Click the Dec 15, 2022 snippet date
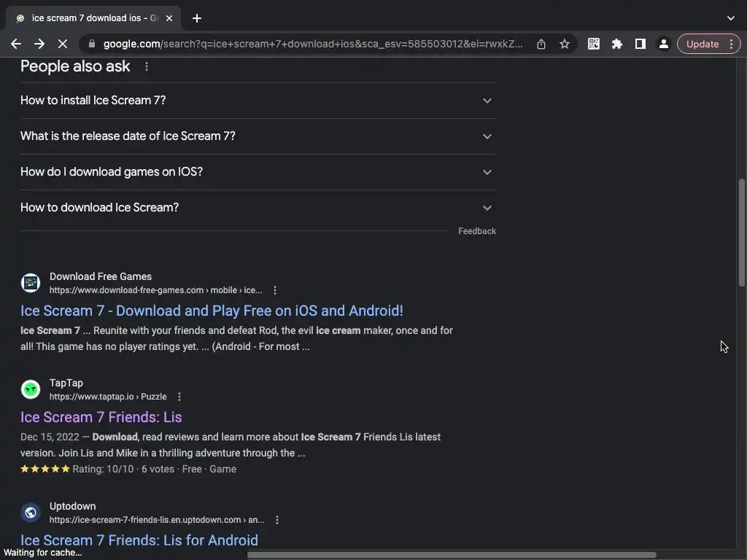Image resolution: width=747 pixels, height=560 pixels. (50, 437)
